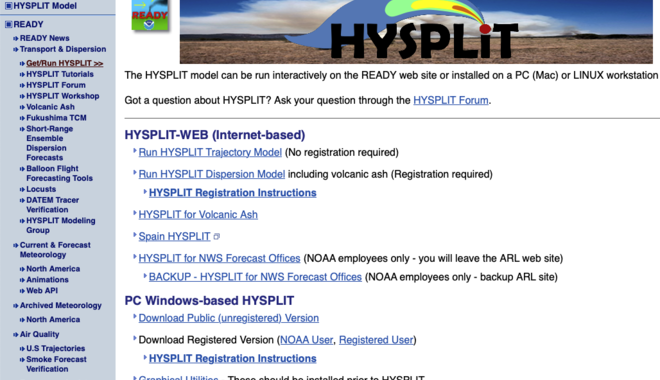Open Balloon Flight Forecasting Tools
Viewport: 660px width, 380px height.
(x=59, y=173)
